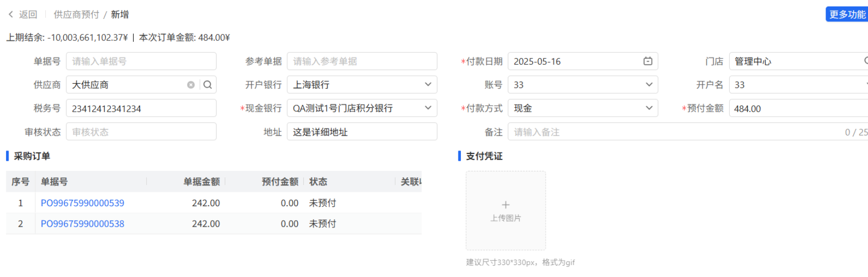
Task: Click the 支付凭证 section title
Action: [484, 156]
